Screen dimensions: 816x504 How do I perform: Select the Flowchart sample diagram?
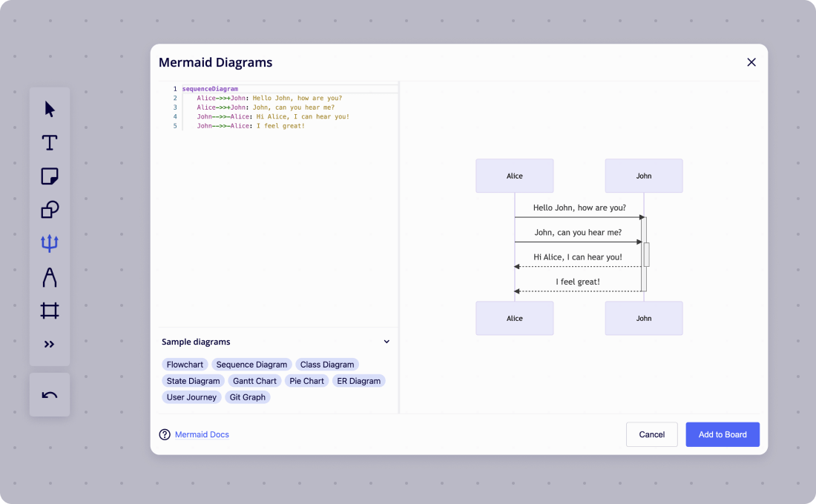[185, 364]
